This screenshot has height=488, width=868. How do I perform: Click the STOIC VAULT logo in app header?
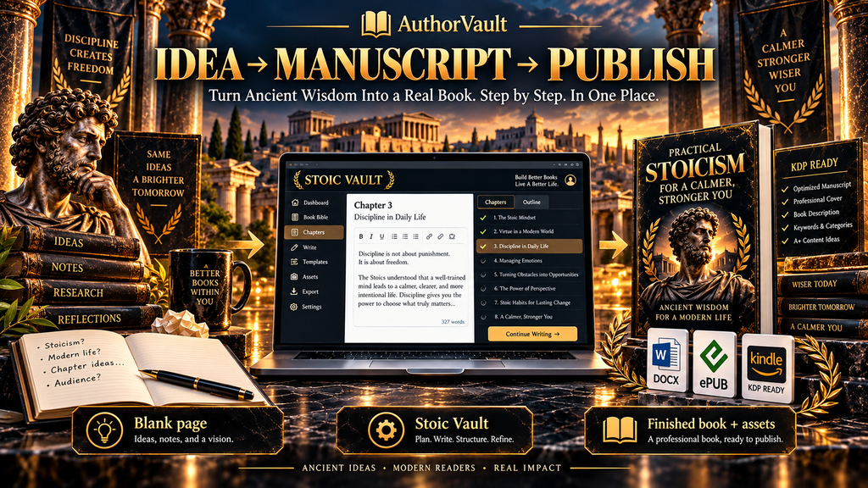coord(343,180)
